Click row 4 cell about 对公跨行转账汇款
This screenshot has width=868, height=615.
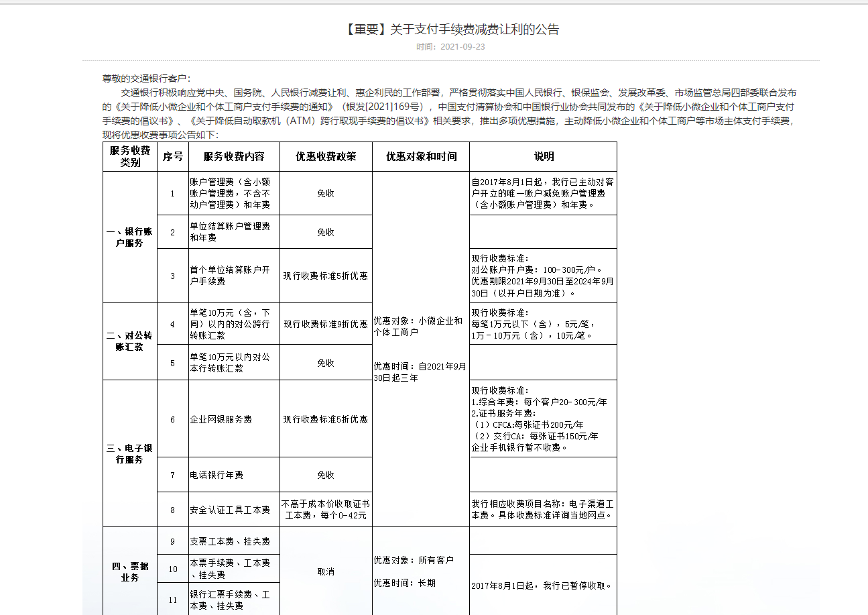pos(234,324)
